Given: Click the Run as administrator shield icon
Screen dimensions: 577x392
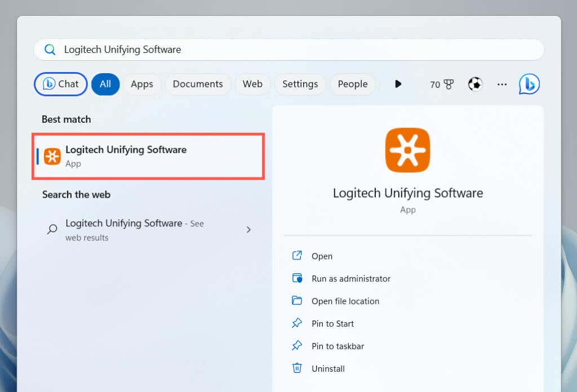Looking at the screenshot, I should click(297, 278).
